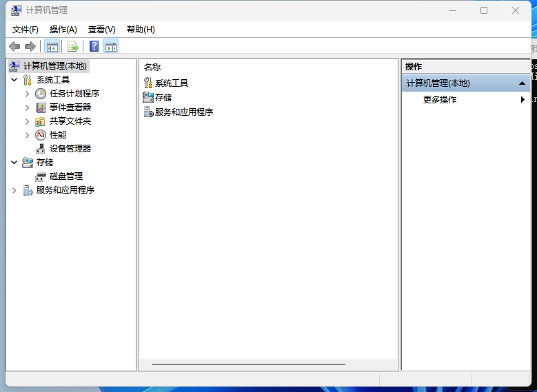The image size is (537, 392).
Task: Toggle the show/hide Action pane toolbar button
Action: (x=110, y=46)
